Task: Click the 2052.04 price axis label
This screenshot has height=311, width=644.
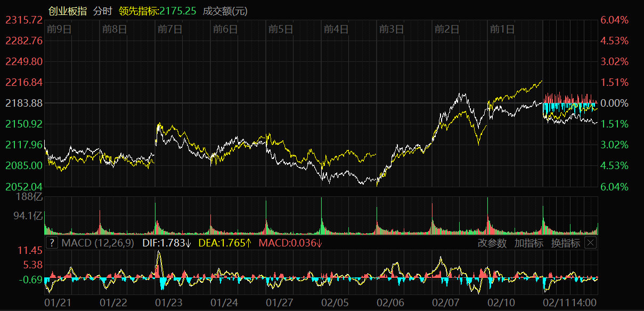Action: 24,186
